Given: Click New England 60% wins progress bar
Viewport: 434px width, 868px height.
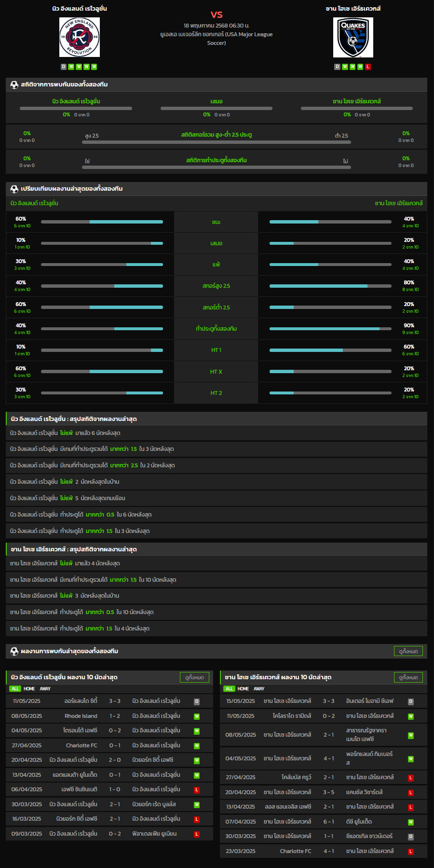Looking at the screenshot, I should pyautogui.click(x=102, y=222).
